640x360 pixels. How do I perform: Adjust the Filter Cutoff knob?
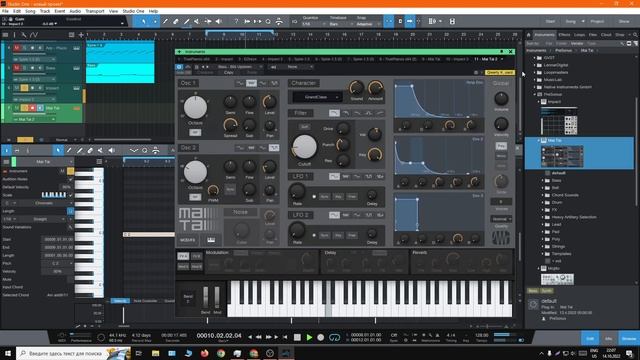[304, 147]
